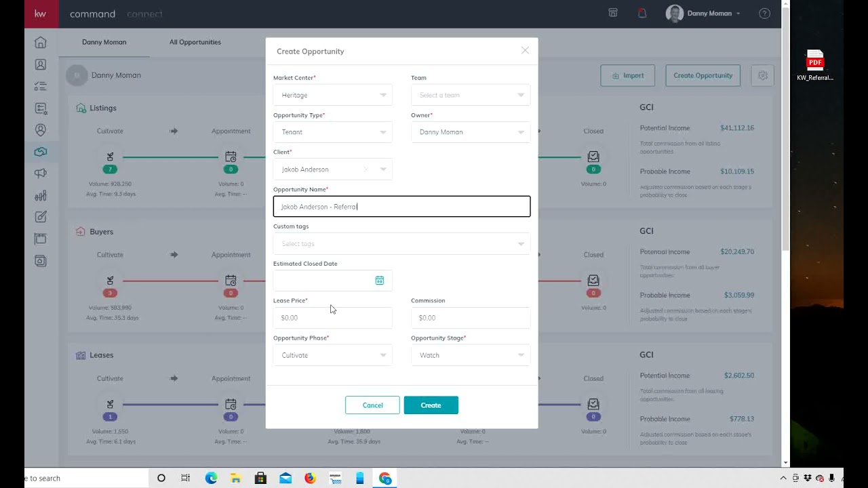Screen dimensions: 868x488
Task: Click the Opportunity Name text field
Action: click(x=401, y=207)
